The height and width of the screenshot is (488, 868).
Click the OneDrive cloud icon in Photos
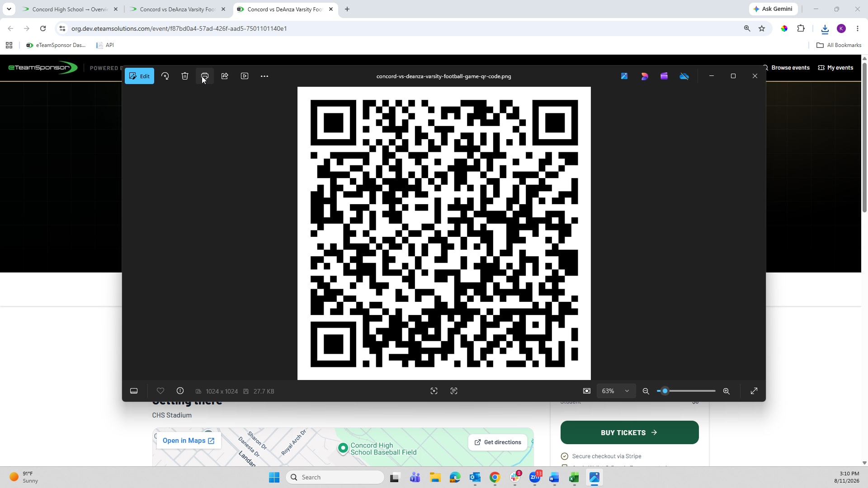pyautogui.click(x=684, y=76)
